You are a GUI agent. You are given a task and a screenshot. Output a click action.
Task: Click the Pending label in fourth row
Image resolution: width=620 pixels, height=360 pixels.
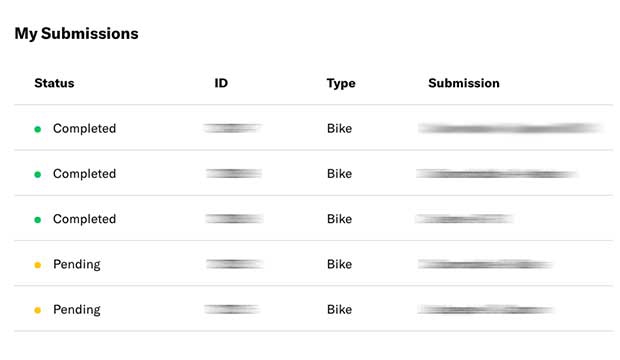click(x=77, y=265)
